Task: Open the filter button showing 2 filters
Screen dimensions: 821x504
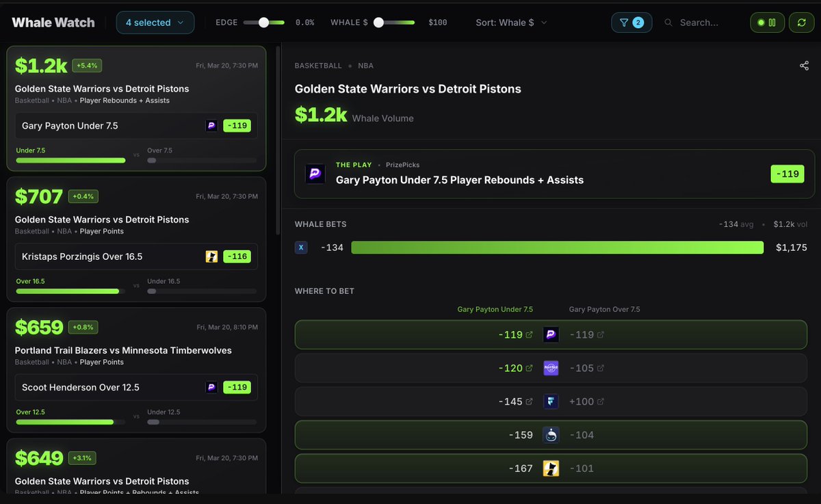Action: pyautogui.click(x=631, y=23)
